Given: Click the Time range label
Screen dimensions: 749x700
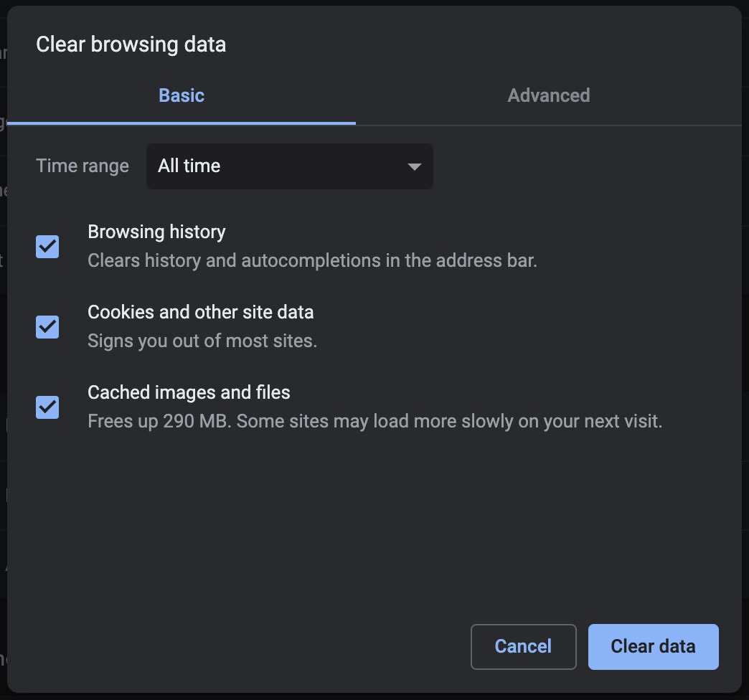Looking at the screenshot, I should click(x=83, y=166).
